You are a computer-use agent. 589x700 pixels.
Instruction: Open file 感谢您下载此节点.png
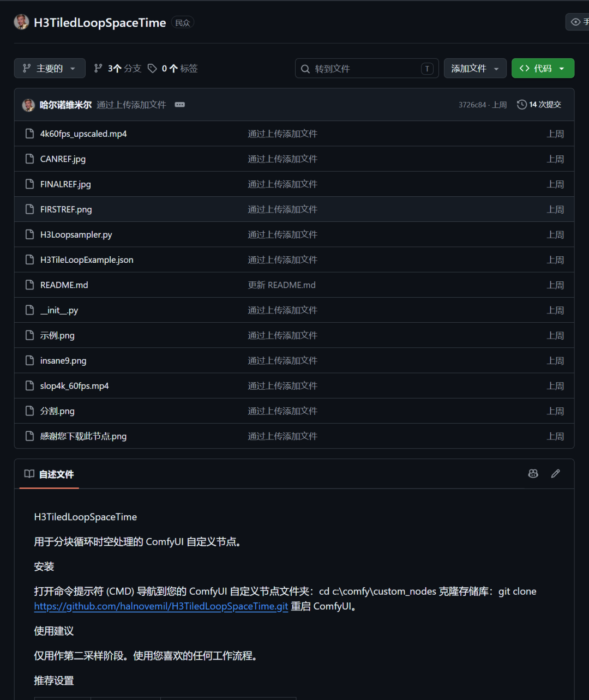83,436
